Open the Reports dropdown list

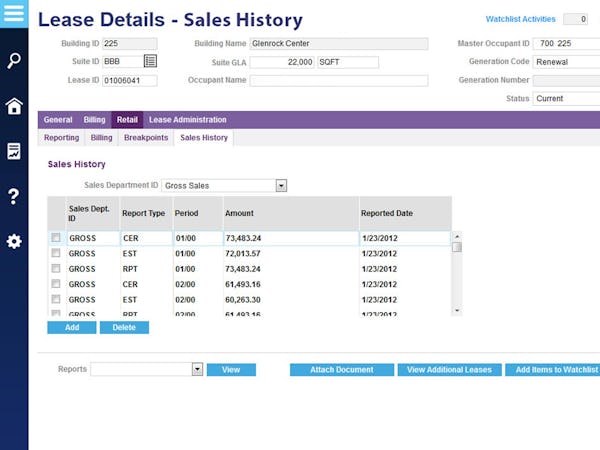197,369
